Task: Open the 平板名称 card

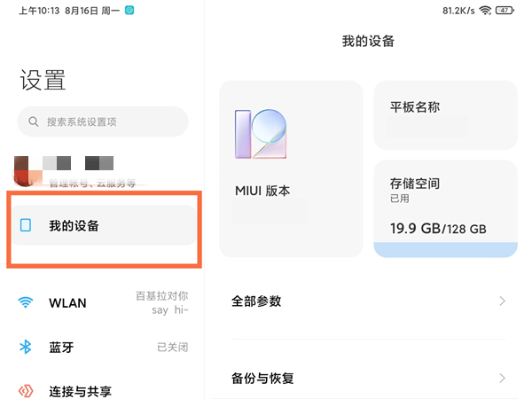Action: (445, 114)
